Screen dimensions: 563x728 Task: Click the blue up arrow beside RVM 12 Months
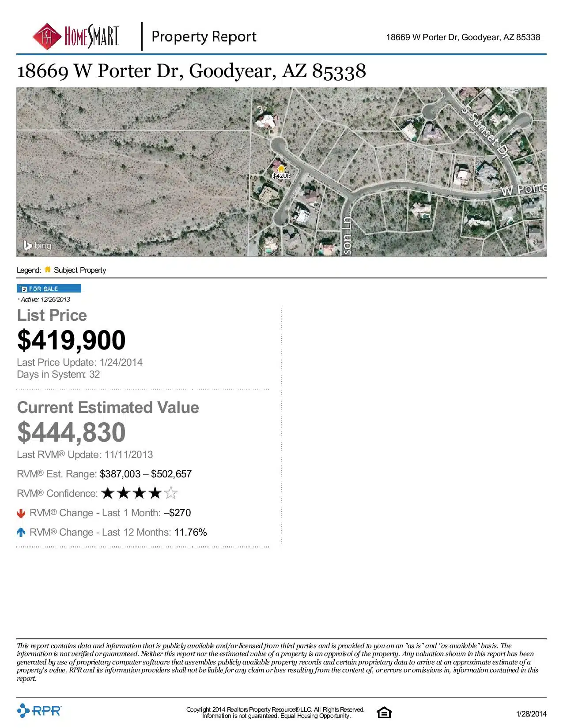coord(21,533)
